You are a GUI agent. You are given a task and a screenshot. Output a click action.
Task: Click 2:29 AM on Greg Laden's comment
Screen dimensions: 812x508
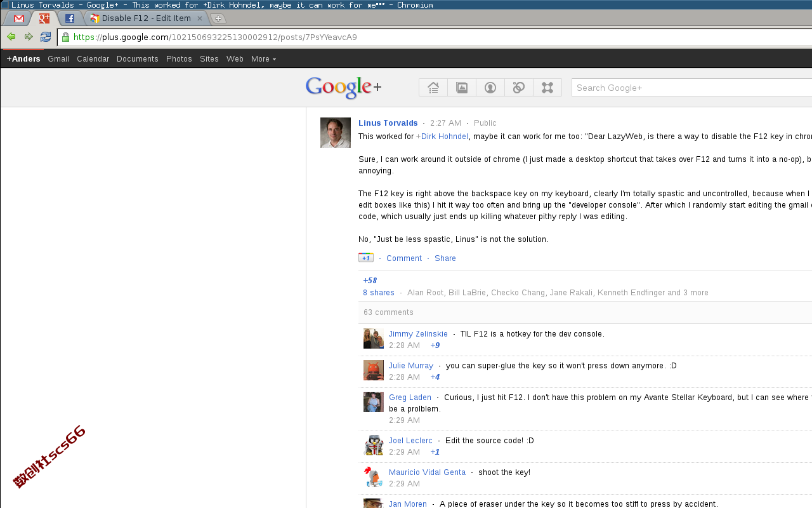(x=404, y=420)
